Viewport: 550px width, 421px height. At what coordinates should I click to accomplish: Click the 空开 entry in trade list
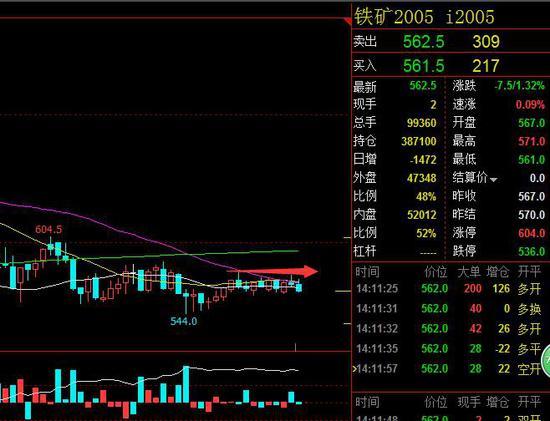tap(529, 369)
